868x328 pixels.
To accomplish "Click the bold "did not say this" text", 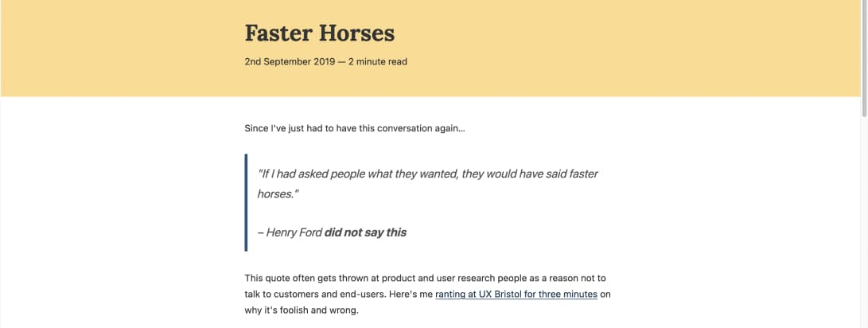I will click(x=365, y=232).
